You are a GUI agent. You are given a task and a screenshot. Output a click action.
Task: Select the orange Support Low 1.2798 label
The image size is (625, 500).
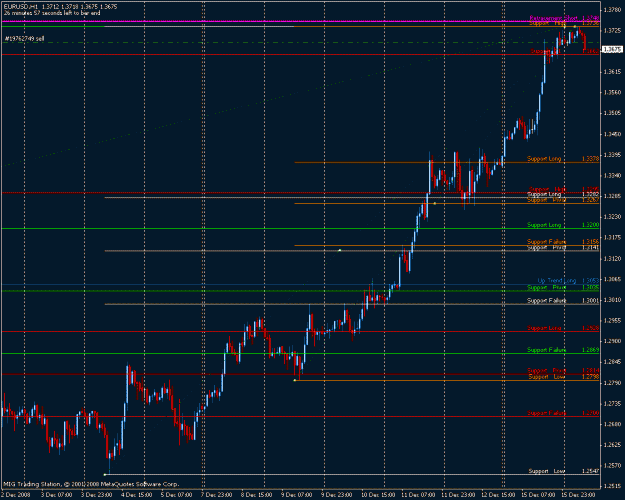tap(564, 377)
